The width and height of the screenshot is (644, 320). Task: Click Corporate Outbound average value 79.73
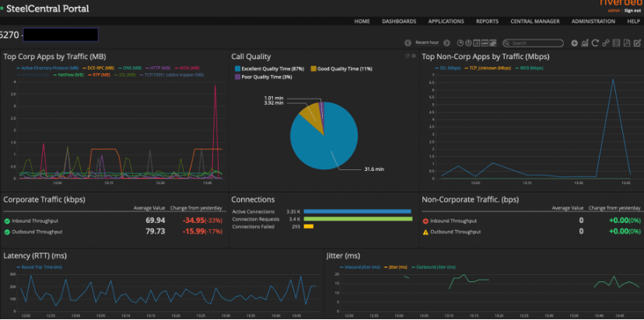pyautogui.click(x=156, y=231)
